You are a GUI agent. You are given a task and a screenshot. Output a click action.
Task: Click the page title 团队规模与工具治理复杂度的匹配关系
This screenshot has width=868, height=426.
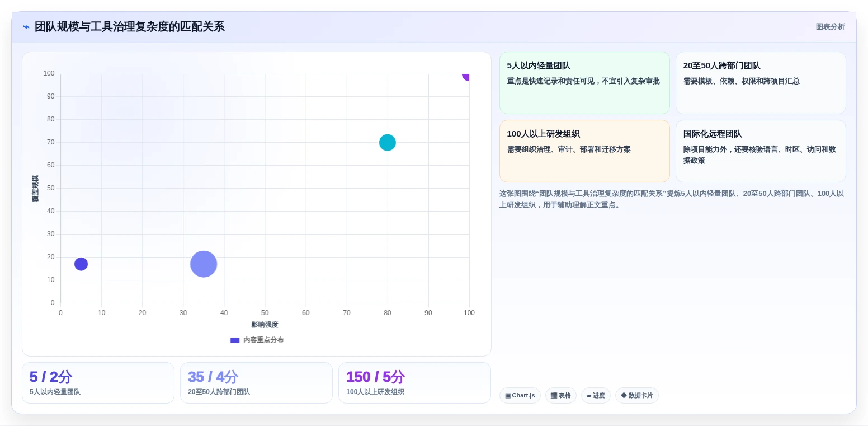[x=130, y=27]
